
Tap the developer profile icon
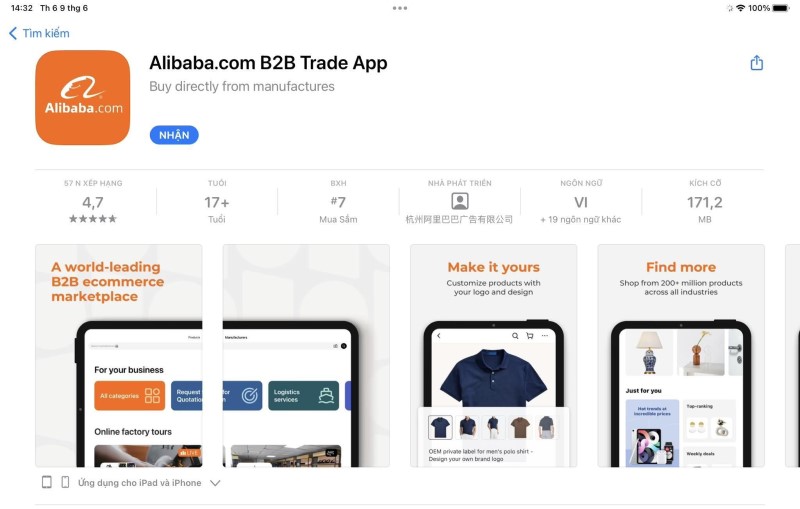460,201
